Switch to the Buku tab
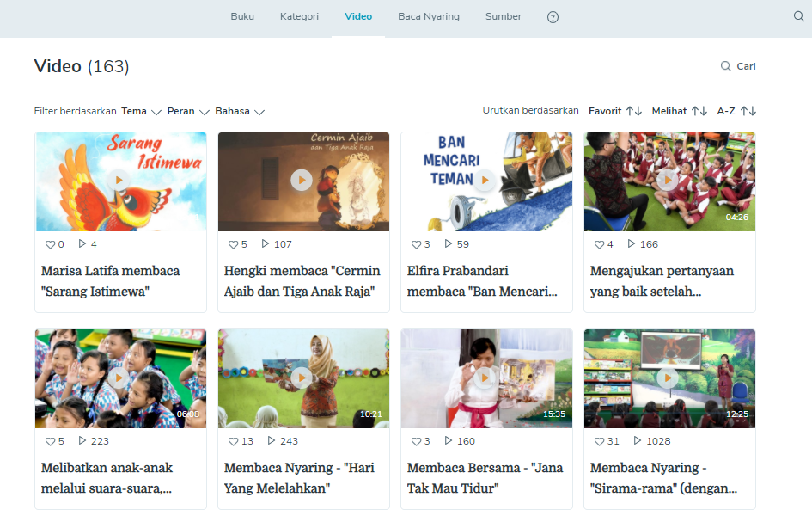This screenshot has width=812, height=528. 242,16
